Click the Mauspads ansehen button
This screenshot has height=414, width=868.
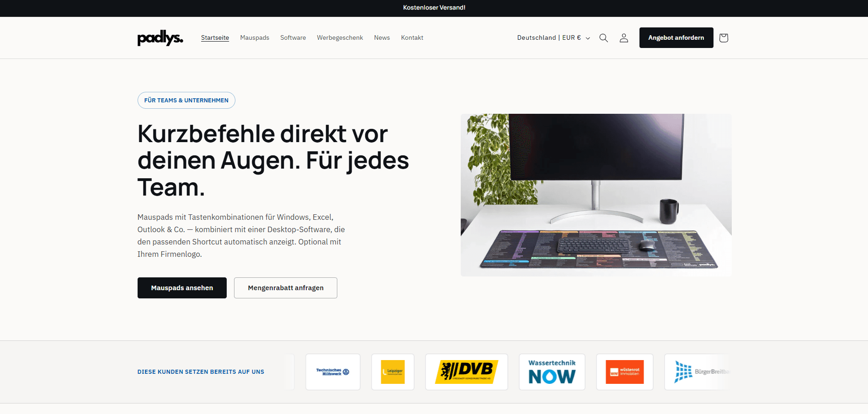[182, 288]
